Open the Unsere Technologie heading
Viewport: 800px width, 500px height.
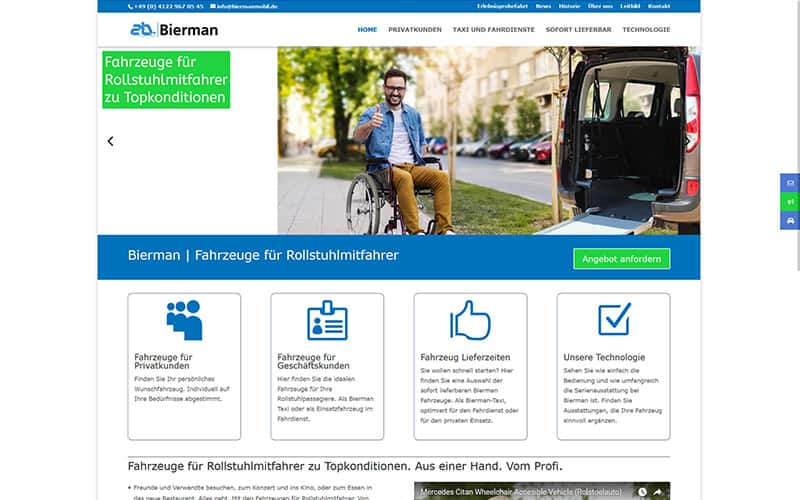(x=604, y=357)
